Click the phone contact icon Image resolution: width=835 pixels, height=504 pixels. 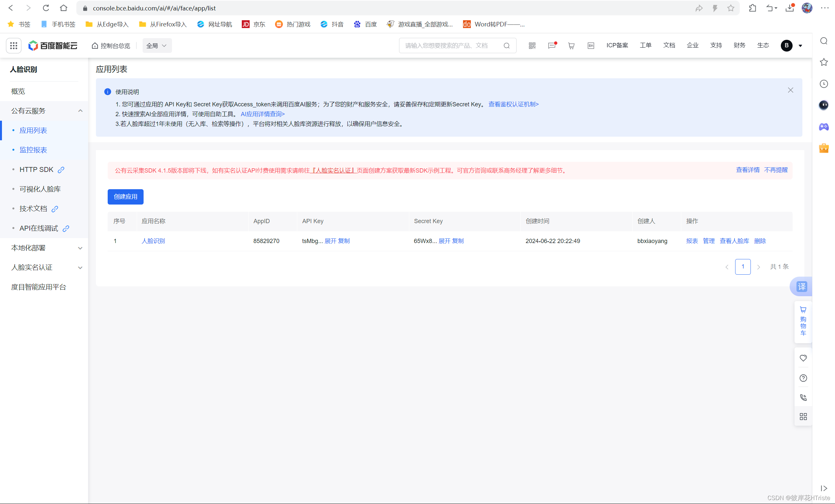[803, 397]
